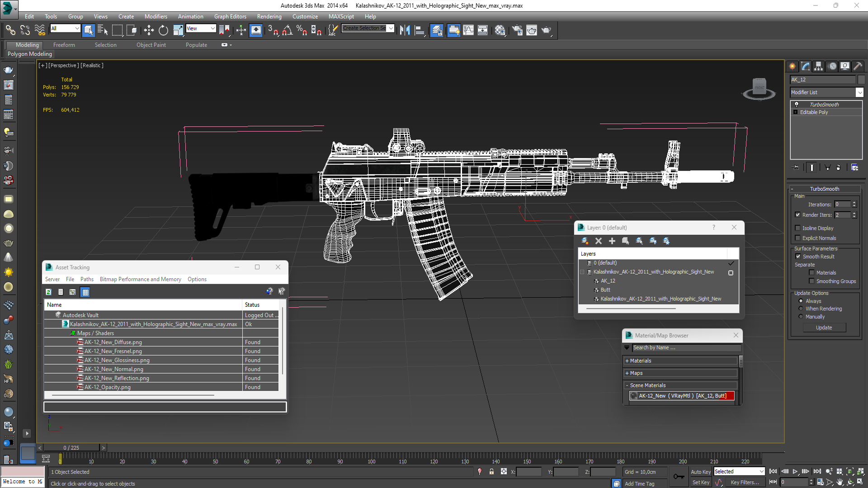Viewport: 868px width, 488px height.
Task: Toggle the Render Iters checkbox
Action: pos(798,215)
